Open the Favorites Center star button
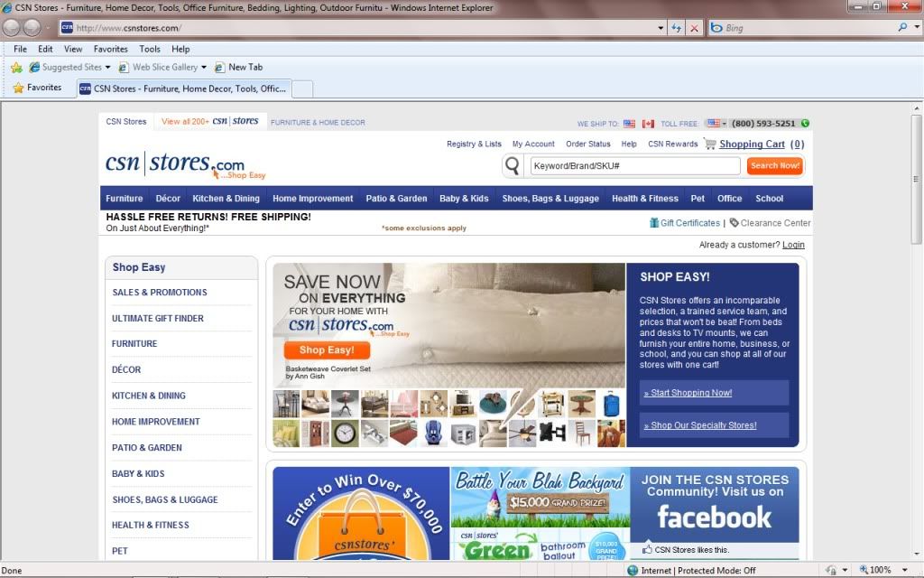924x578 pixels. coord(18,88)
